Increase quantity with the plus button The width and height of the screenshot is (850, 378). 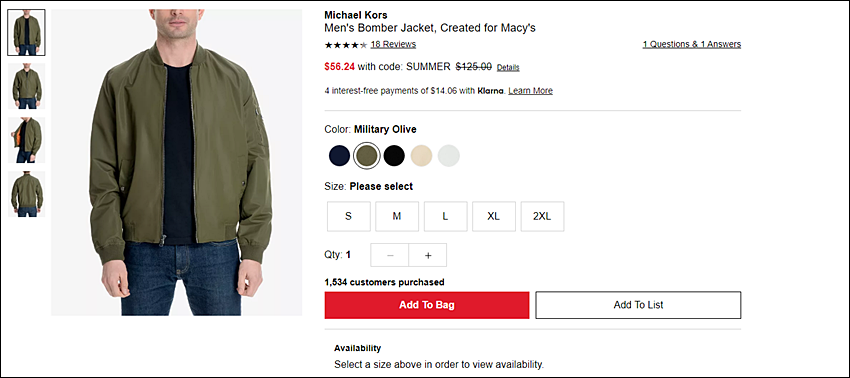coord(428,255)
